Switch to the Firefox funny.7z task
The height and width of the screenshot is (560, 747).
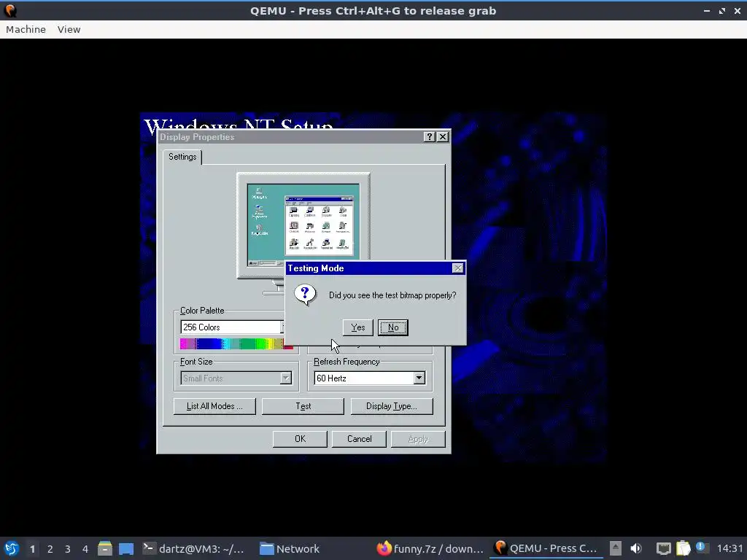(430, 548)
